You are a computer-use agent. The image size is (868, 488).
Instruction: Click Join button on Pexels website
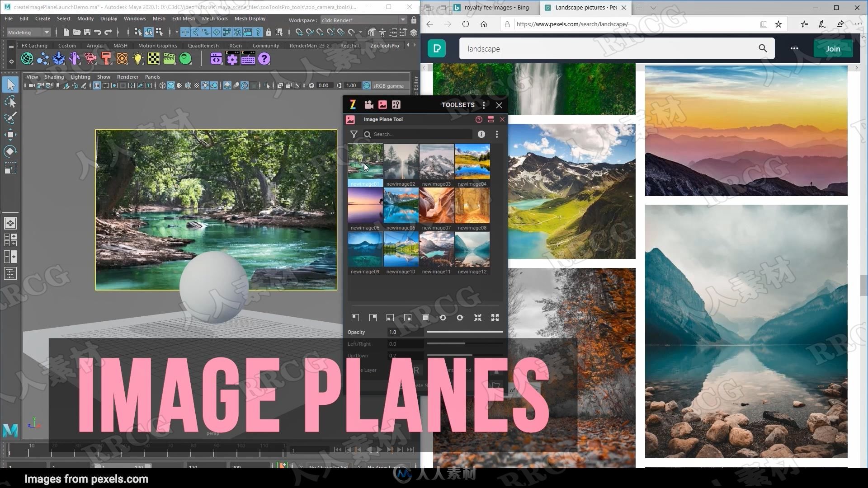click(x=834, y=48)
